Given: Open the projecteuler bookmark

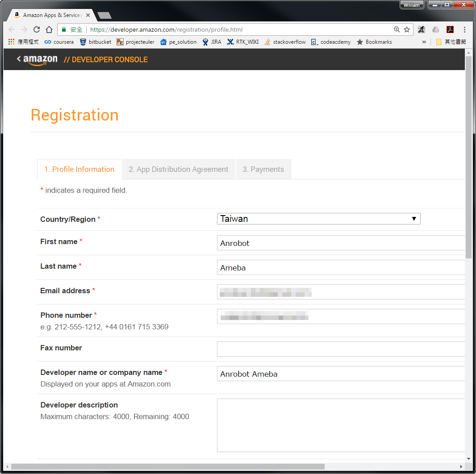Looking at the screenshot, I should [135, 42].
